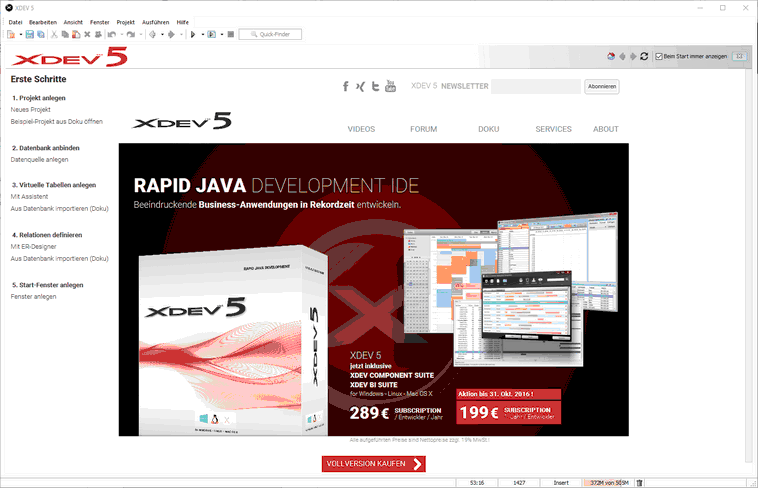Screen dimensions: 758x488
Task: Open the run window dropdown arrow
Action: (x=222, y=34)
